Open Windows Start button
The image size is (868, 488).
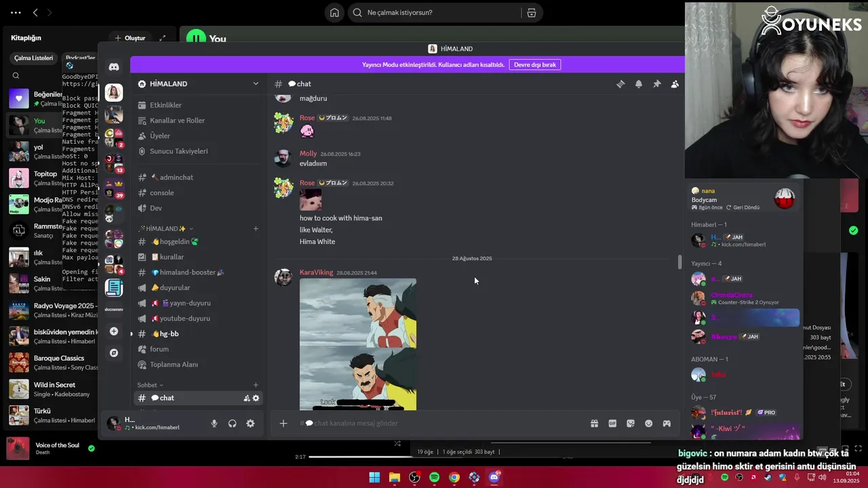click(x=374, y=478)
